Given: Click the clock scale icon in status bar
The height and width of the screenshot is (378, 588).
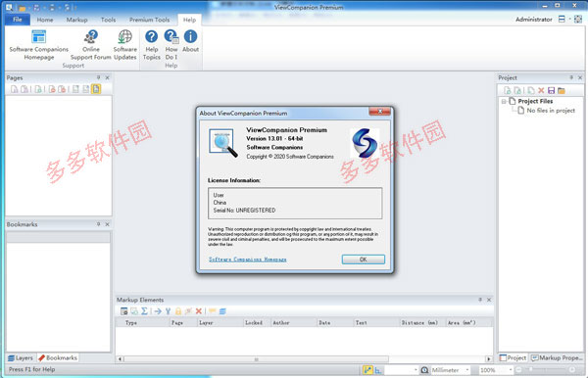Looking at the screenshot, I should (x=424, y=370).
